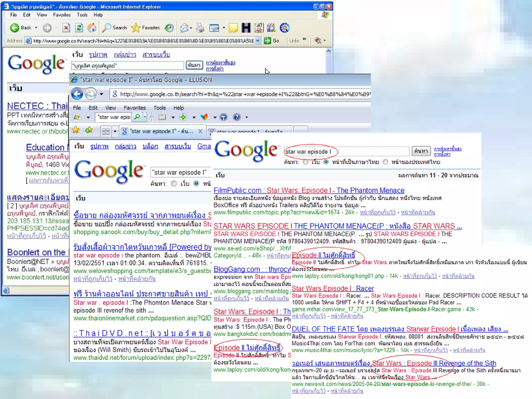Click the Quick Tabs grid icon
Image resolution: width=532 pixels, height=399 pixels.
coord(106,131)
